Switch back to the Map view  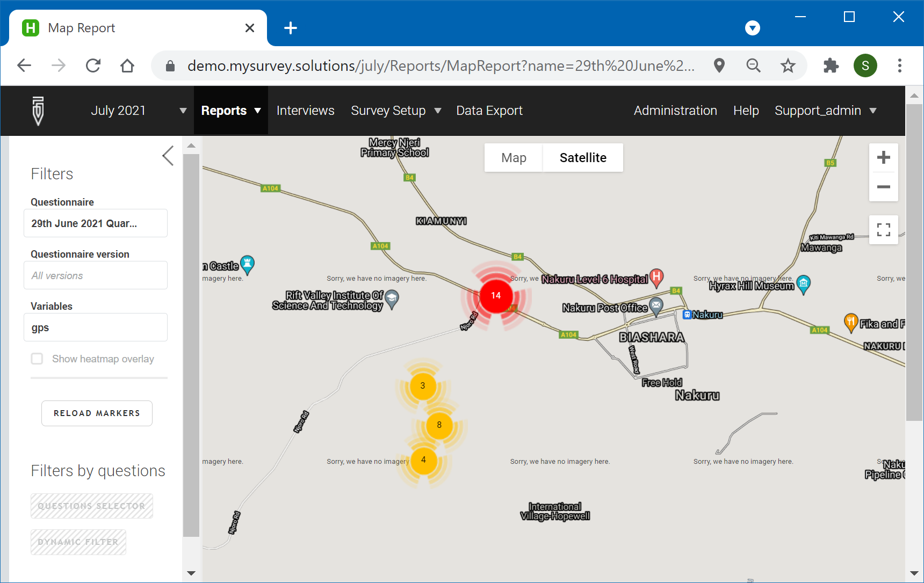[513, 157]
